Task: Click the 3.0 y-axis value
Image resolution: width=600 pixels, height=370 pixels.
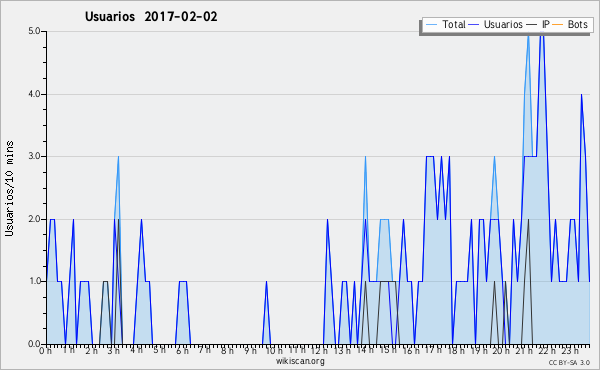Action: tap(34, 156)
